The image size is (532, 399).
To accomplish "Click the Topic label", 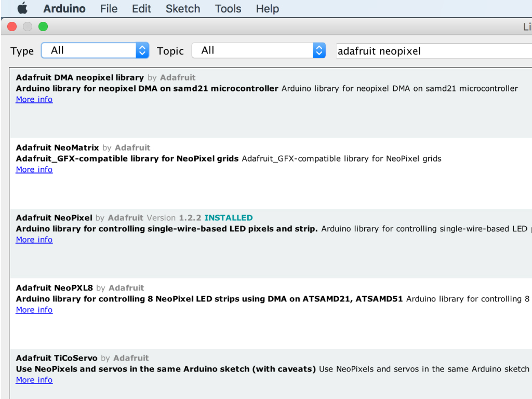I will 170,51.
